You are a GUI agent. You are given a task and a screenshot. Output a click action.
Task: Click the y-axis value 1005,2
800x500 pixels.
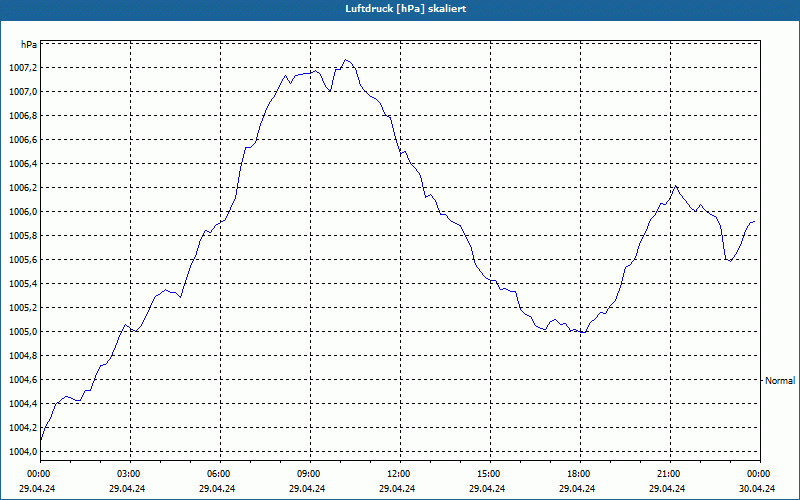pyautogui.click(x=23, y=308)
